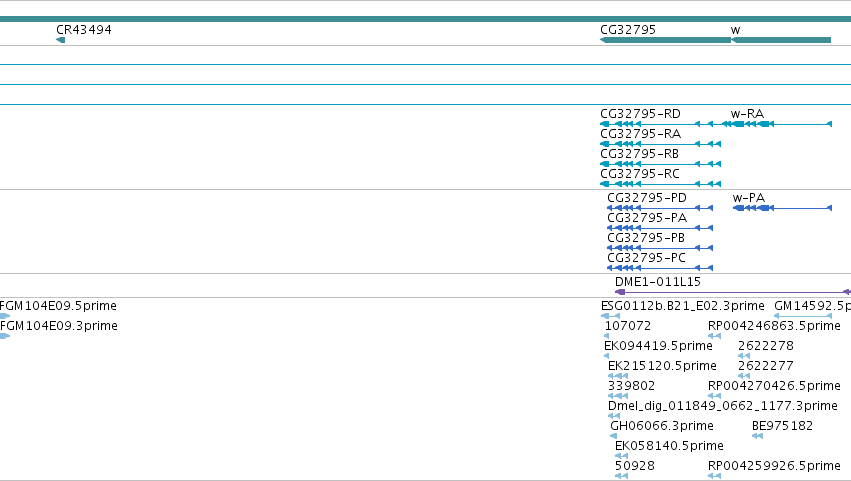
Task: Select the w-PA protein feature
Action: pos(782,208)
